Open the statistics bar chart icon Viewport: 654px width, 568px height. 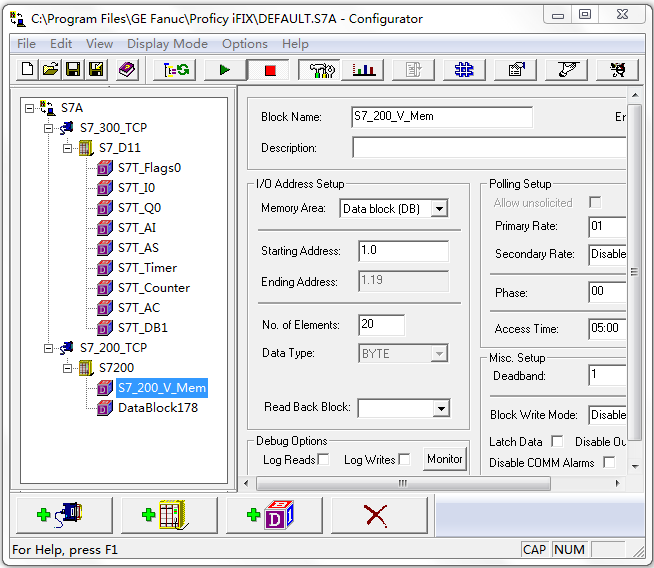click(363, 70)
